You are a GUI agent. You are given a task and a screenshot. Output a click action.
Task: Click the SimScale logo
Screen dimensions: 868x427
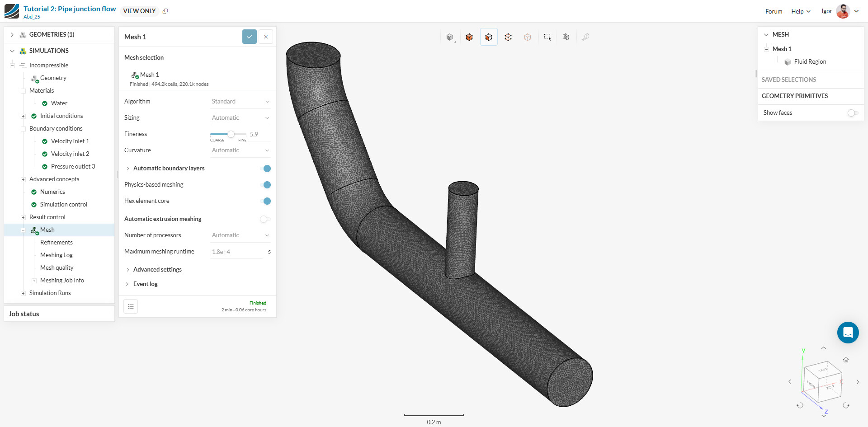[x=12, y=11]
